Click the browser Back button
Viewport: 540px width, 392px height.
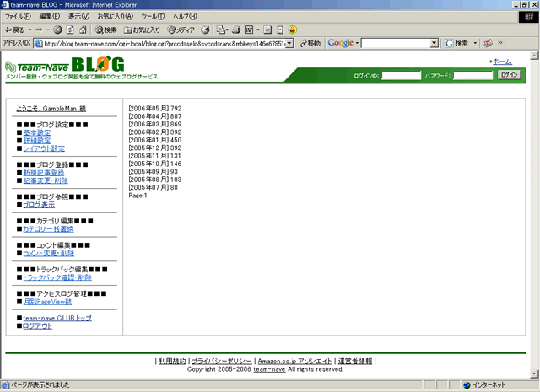point(14,30)
